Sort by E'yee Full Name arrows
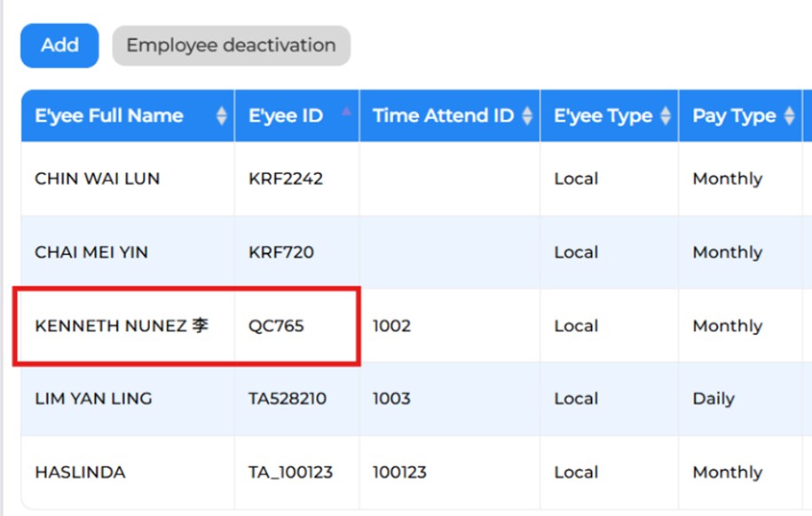Viewport: 812px width, 516px height. (x=221, y=115)
